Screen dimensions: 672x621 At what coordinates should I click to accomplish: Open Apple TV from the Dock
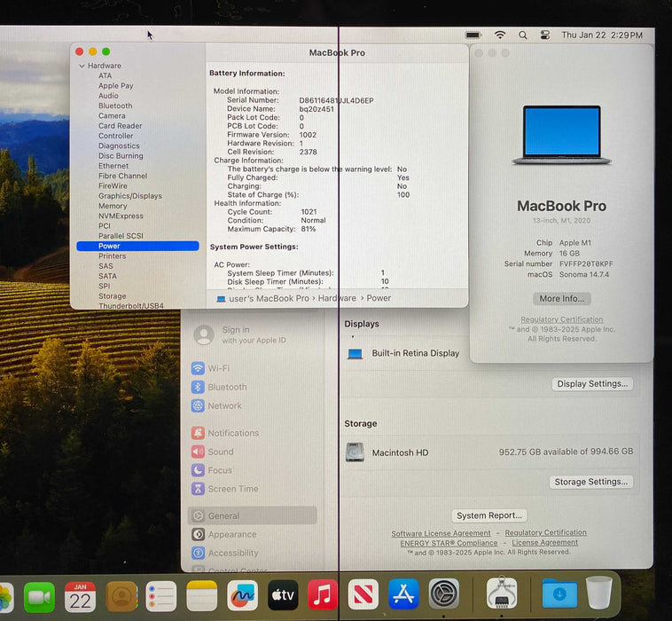283,595
